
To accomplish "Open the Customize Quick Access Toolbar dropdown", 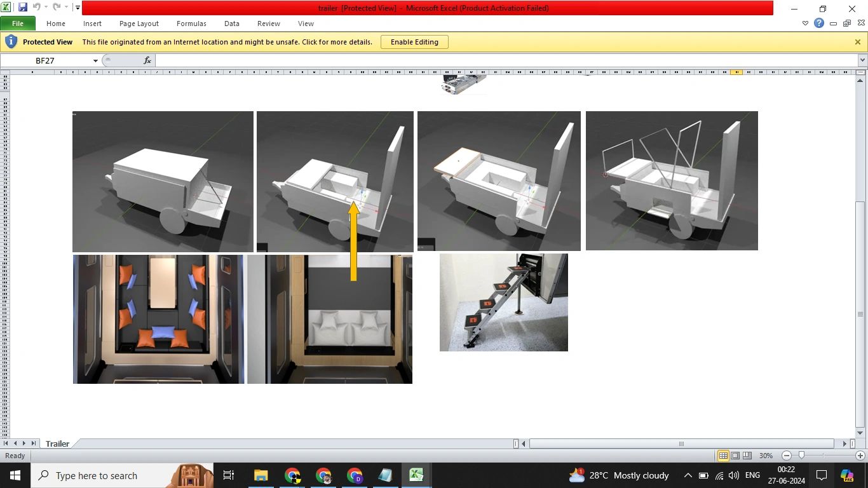I will pos(77,7).
